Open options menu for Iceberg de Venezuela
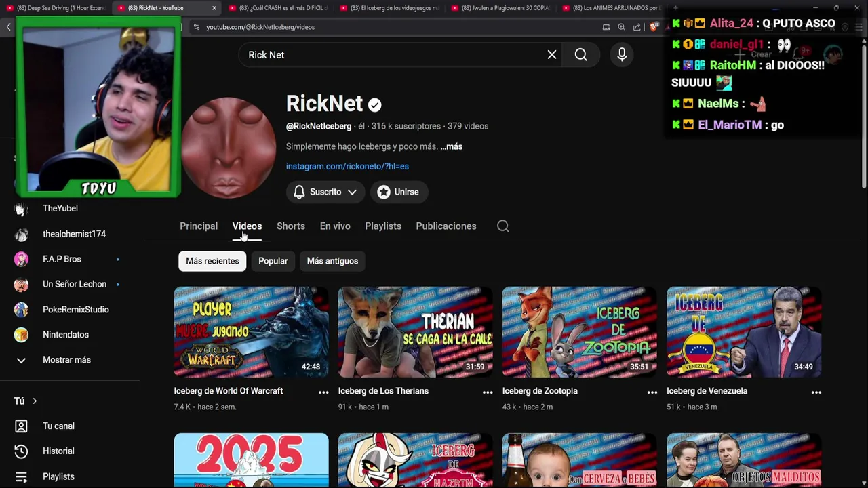Image resolution: width=868 pixels, height=488 pixels. (816, 392)
